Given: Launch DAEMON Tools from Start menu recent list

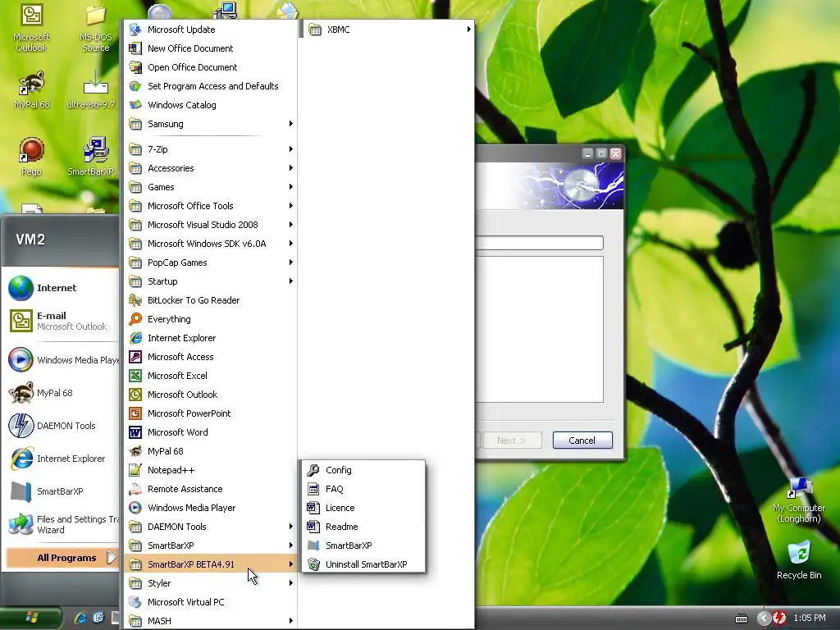Looking at the screenshot, I should coord(62,426).
